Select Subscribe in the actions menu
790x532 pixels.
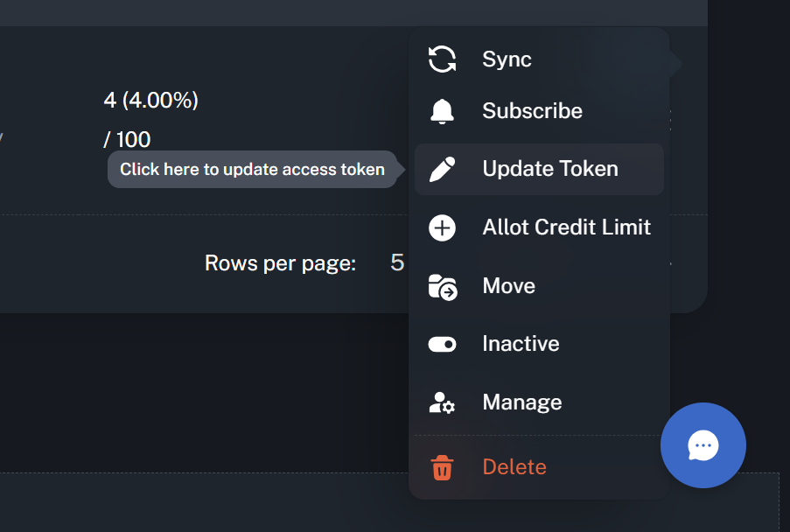point(532,111)
